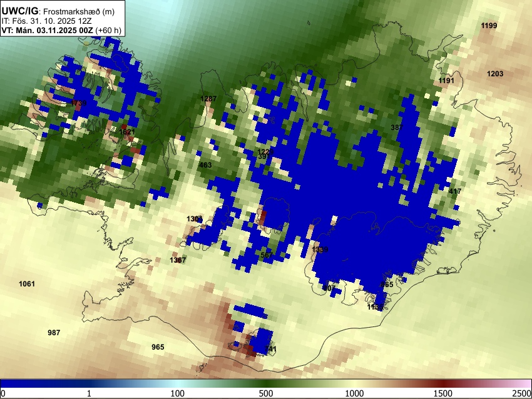The height and width of the screenshot is (399, 532).
Task: Click the map value 965
Action: [158, 347]
